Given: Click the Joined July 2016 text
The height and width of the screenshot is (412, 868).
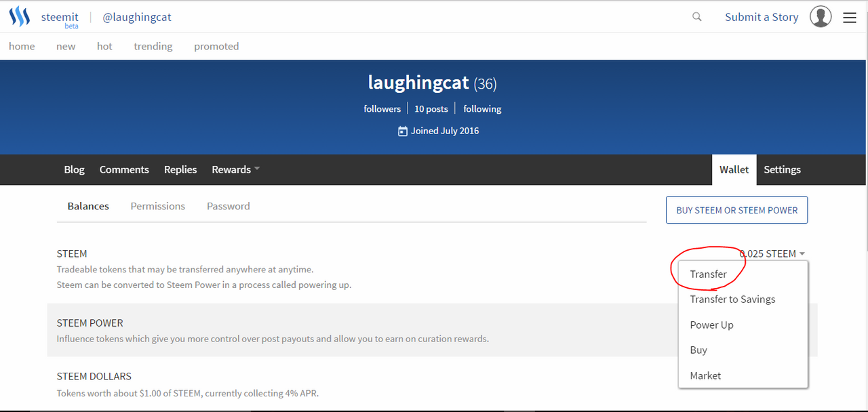Looking at the screenshot, I should point(445,131).
